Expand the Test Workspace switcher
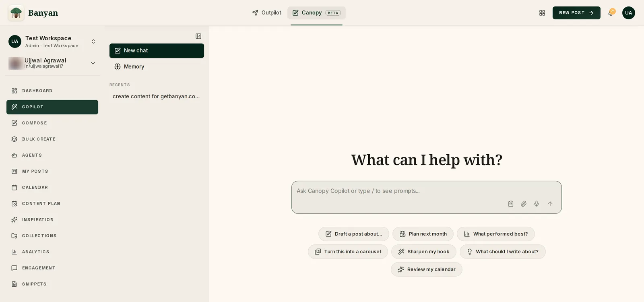This screenshot has height=302, width=644. coord(93,41)
